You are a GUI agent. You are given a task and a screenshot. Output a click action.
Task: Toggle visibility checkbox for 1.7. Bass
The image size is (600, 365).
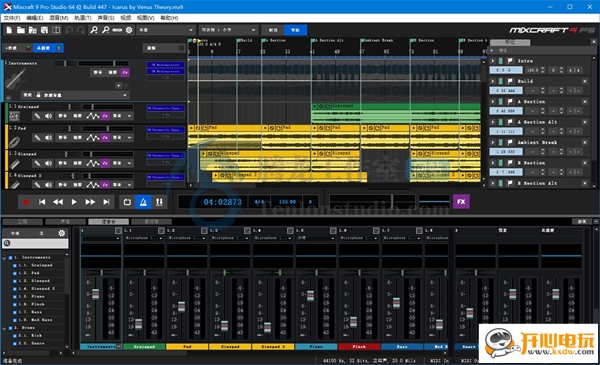[15, 312]
